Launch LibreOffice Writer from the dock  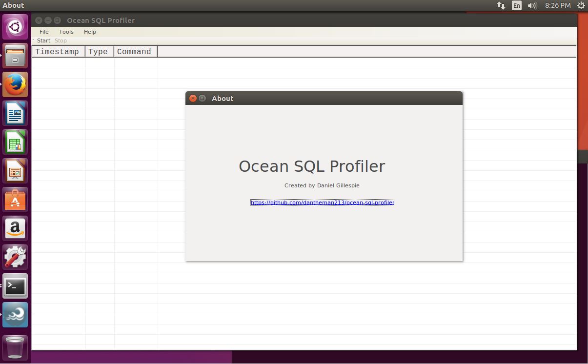click(15, 113)
